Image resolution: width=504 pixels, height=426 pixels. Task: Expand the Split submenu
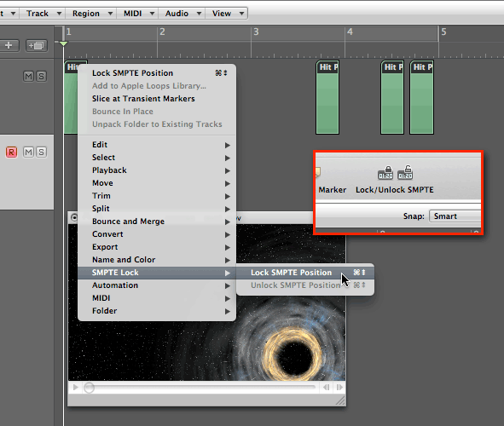pyautogui.click(x=157, y=209)
